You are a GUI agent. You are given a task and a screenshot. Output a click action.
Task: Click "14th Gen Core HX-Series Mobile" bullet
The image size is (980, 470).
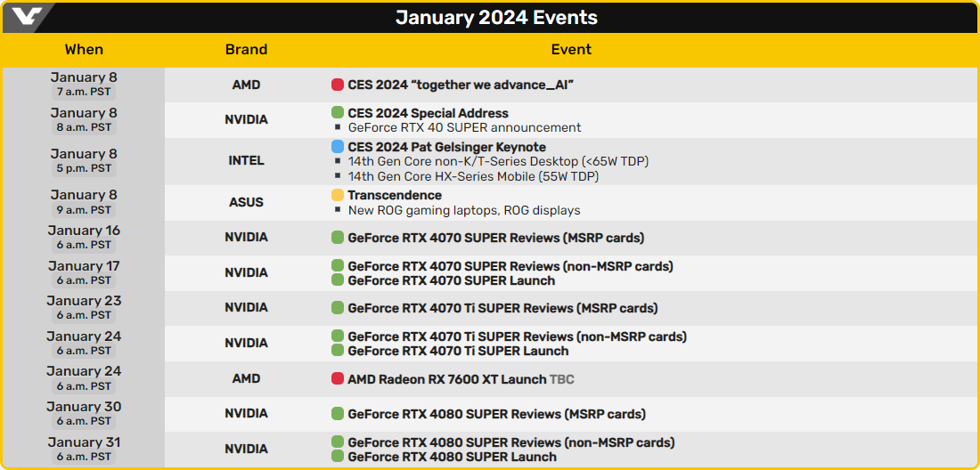[474, 176]
